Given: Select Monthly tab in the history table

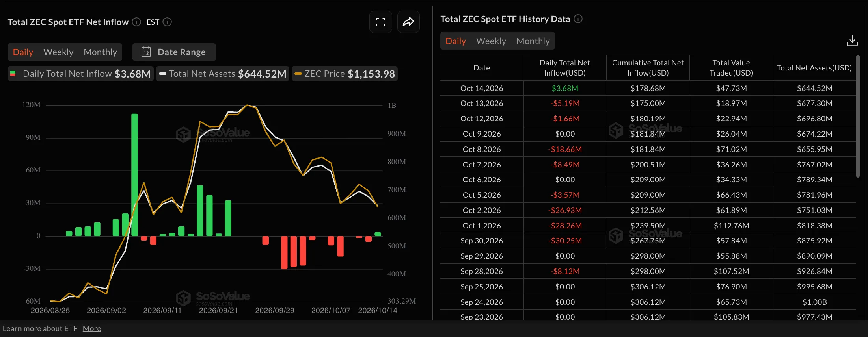Looking at the screenshot, I should point(533,41).
